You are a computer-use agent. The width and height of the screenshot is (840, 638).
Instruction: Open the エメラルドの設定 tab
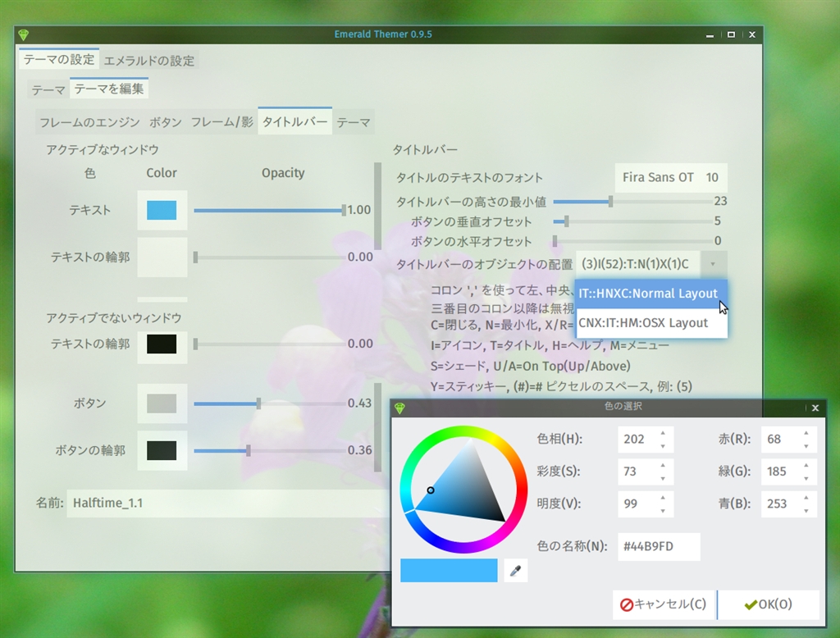coord(149,61)
